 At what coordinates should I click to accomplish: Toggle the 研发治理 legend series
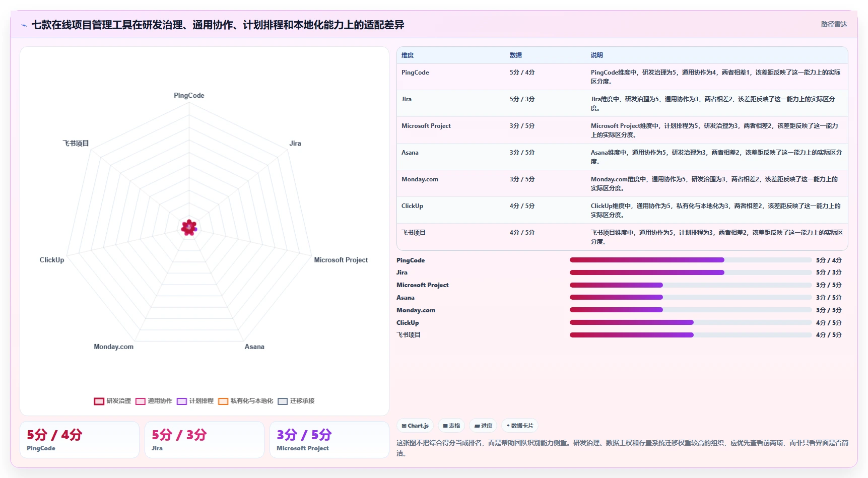point(112,401)
